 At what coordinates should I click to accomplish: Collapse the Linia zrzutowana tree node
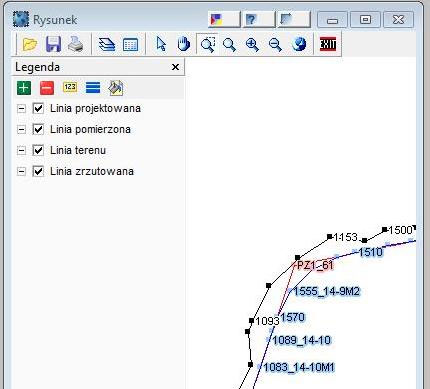coord(21,171)
